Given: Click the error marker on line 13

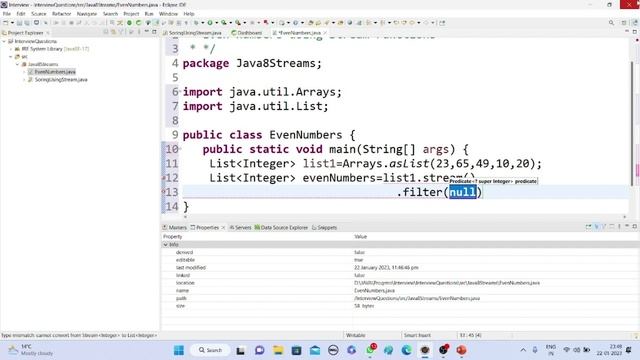Looking at the screenshot, I should [164, 191].
